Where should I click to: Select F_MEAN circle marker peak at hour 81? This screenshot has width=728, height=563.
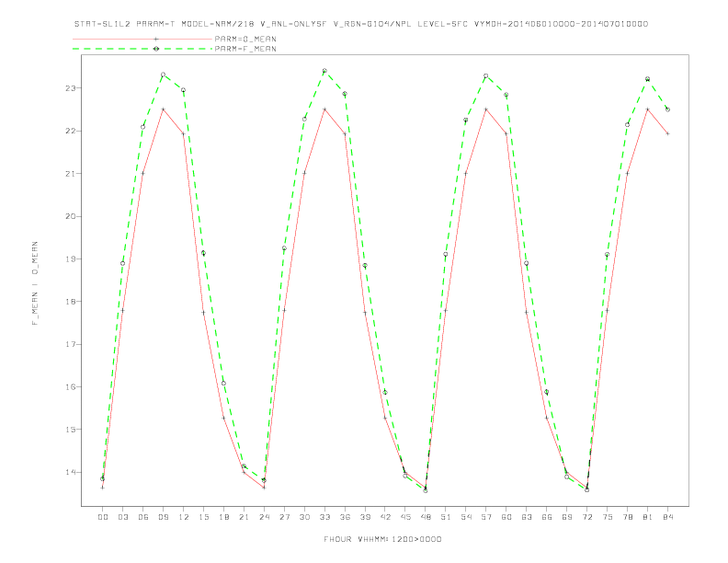click(648, 79)
